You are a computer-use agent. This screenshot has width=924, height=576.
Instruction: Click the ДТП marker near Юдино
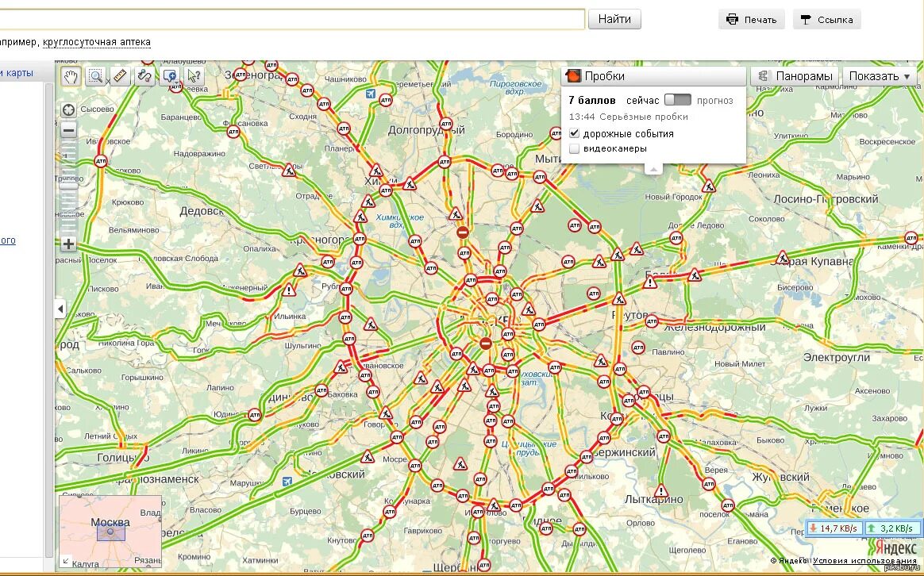pos(255,415)
